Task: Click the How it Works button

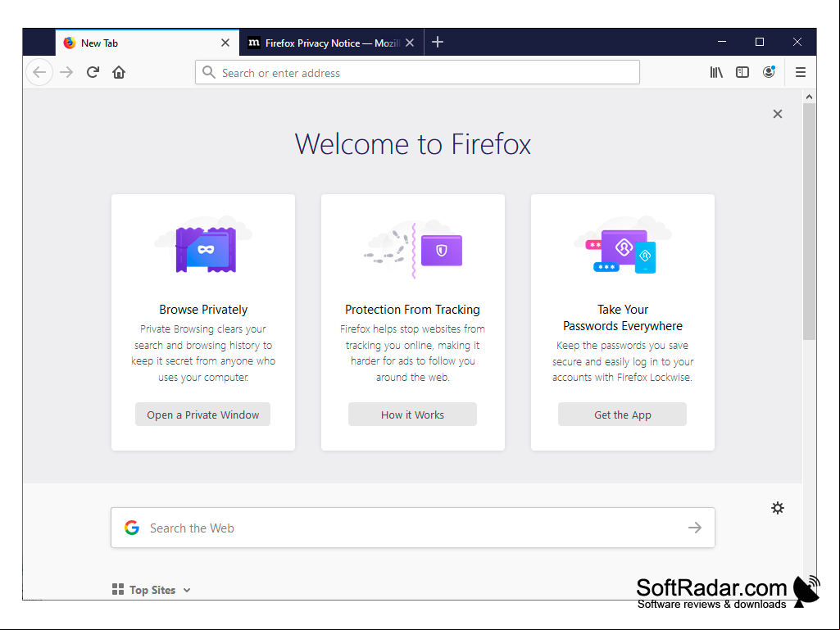Action: pos(412,415)
